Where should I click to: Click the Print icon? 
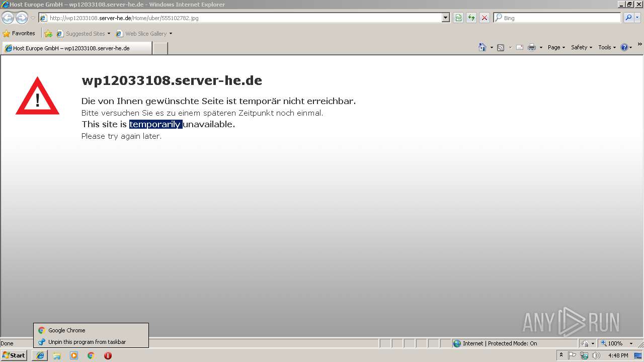(532, 47)
